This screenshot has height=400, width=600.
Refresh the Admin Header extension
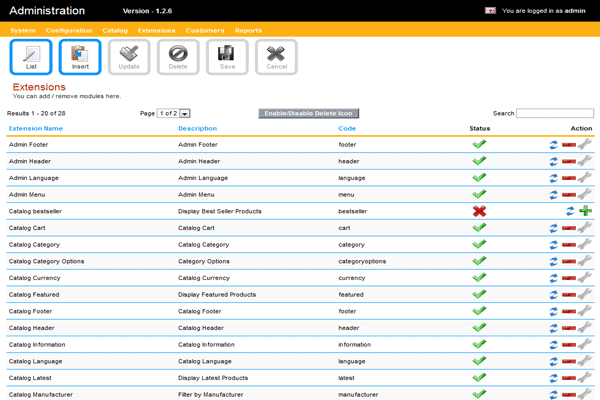click(553, 162)
